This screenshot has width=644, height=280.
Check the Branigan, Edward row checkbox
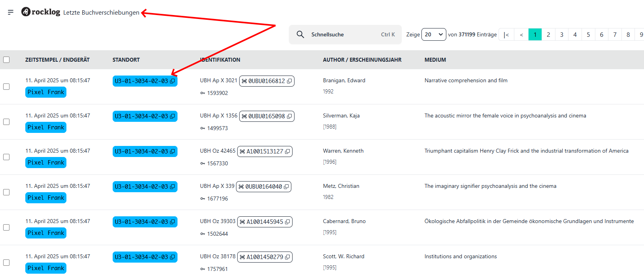pyautogui.click(x=6, y=87)
